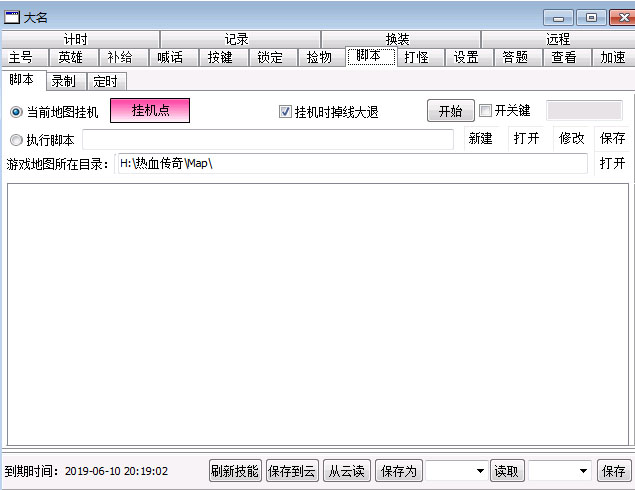Screen dimensions: 635x490
Task: Click 打开 next to map directory
Action: 612,164
